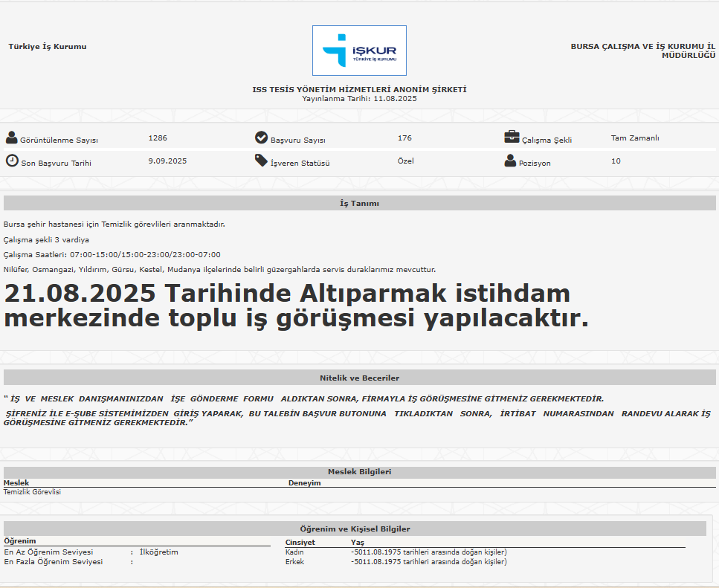Click the Yayınlanma Tarihi 11.08.2025 line
The width and height of the screenshot is (719, 588).
coord(360,99)
